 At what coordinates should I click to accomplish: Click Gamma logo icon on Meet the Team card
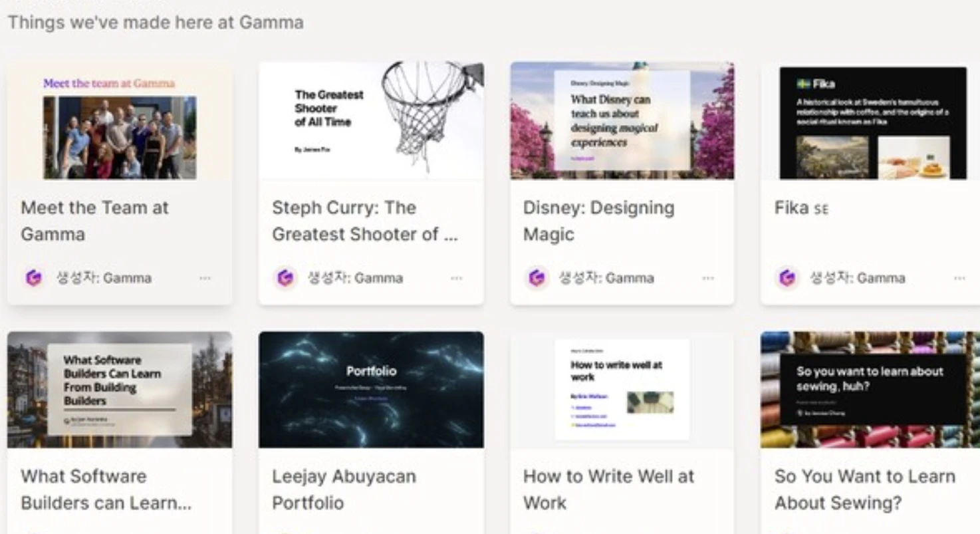coord(33,278)
